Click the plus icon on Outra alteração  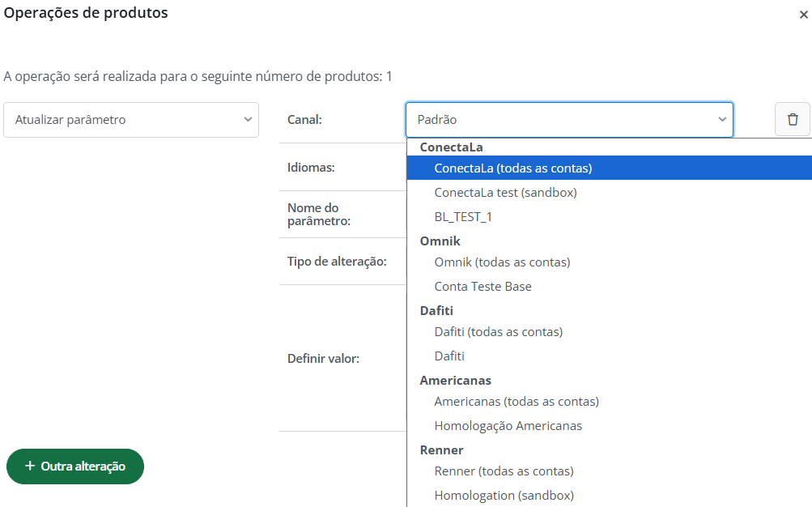coord(30,467)
